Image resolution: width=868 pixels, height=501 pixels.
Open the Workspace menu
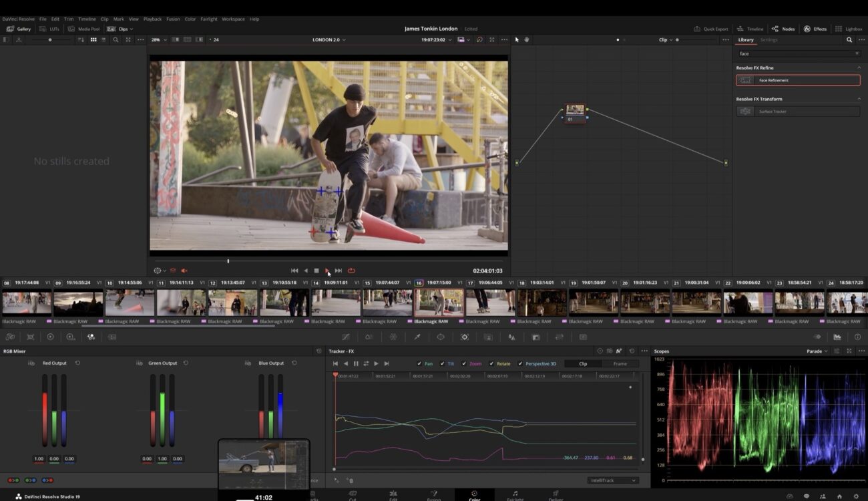[x=233, y=19]
